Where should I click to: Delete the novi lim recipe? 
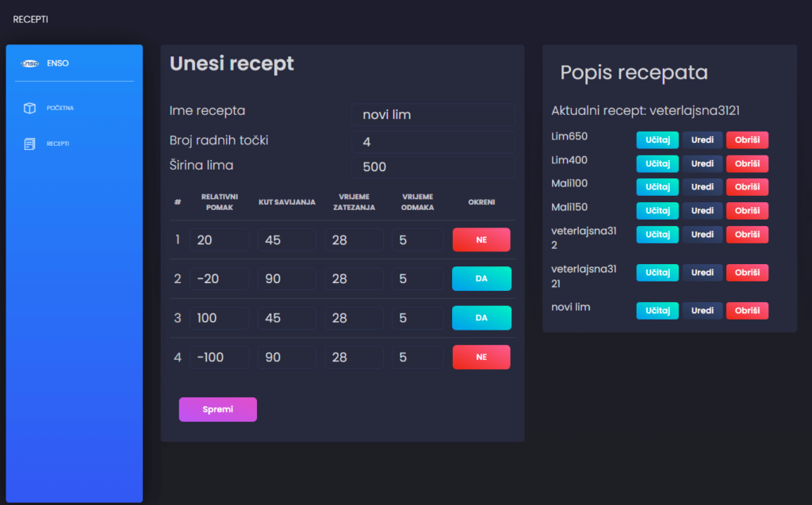coord(747,310)
